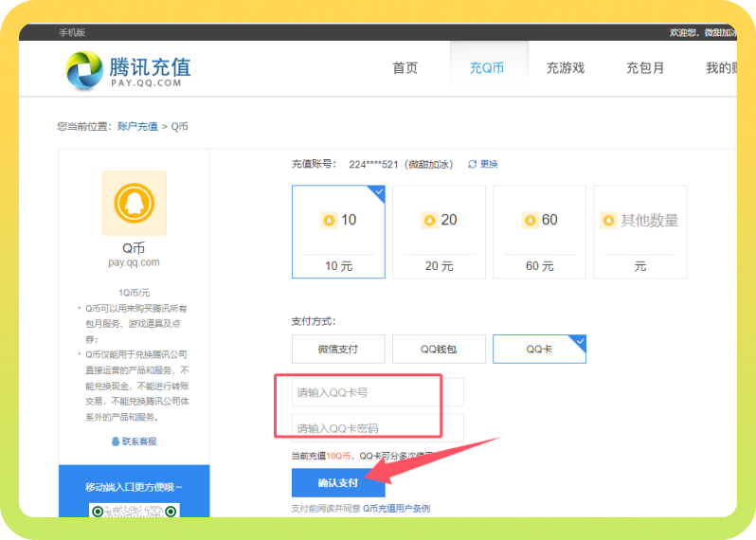Click the penguin icon beside 联系客服
The width and height of the screenshot is (756, 540).
(116, 441)
